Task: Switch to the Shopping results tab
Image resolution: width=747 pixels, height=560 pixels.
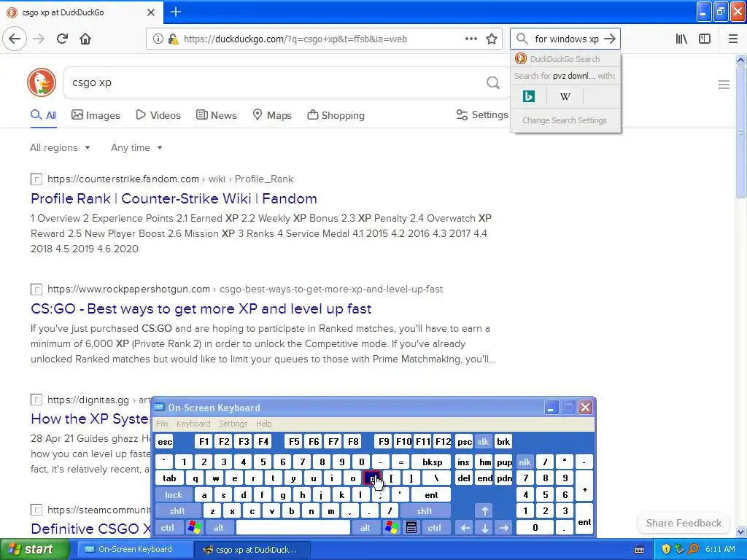Action: [x=336, y=115]
